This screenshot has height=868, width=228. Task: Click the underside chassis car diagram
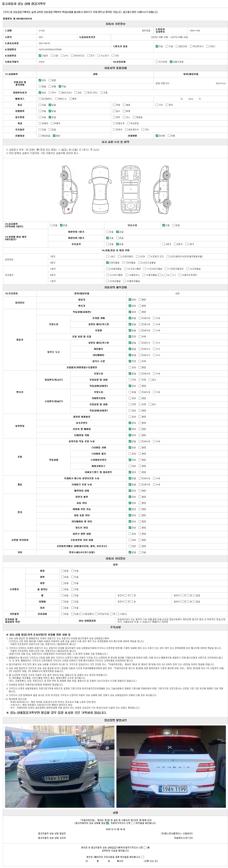(x=131, y=190)
